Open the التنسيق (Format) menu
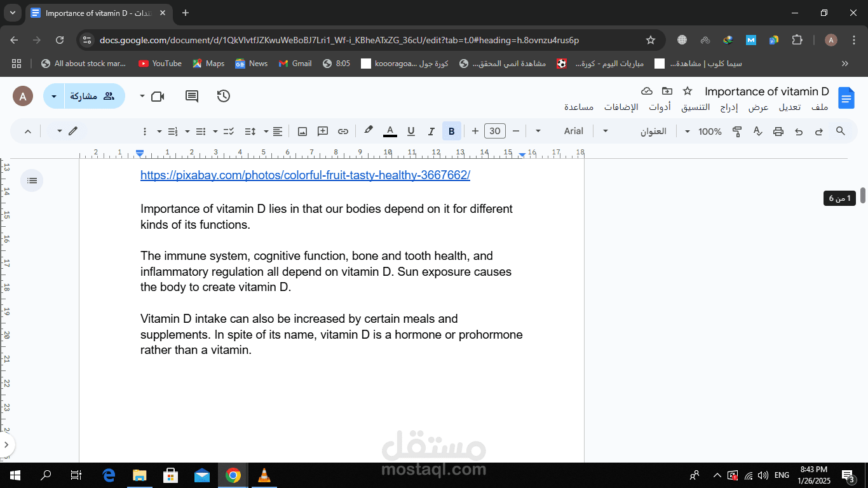Image resolution: width=868 pixels, height=488 pixels. (696, 107)
